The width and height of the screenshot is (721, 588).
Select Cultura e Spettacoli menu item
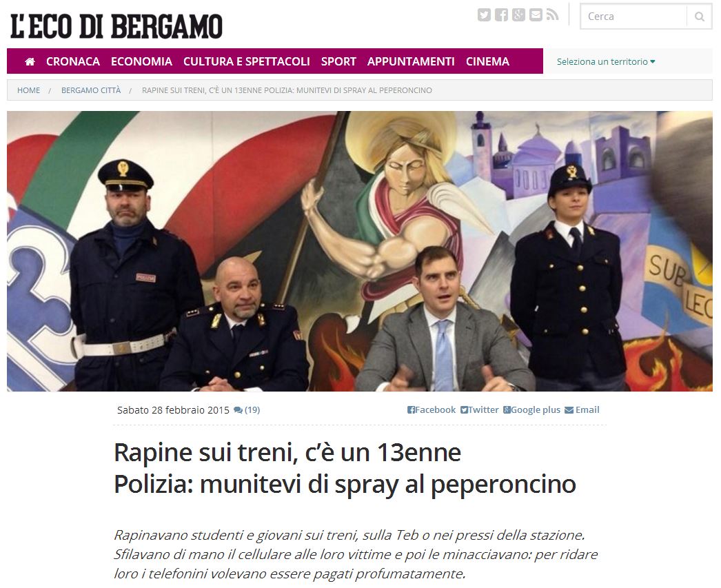click(247, 61)
